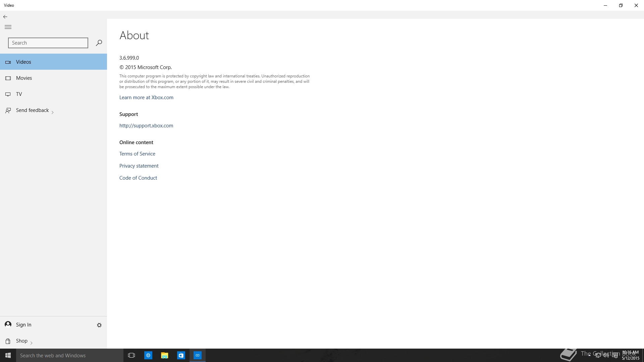Open the Movies section
The width and height of the screenshot is (644, 362).
pos(53,78)
